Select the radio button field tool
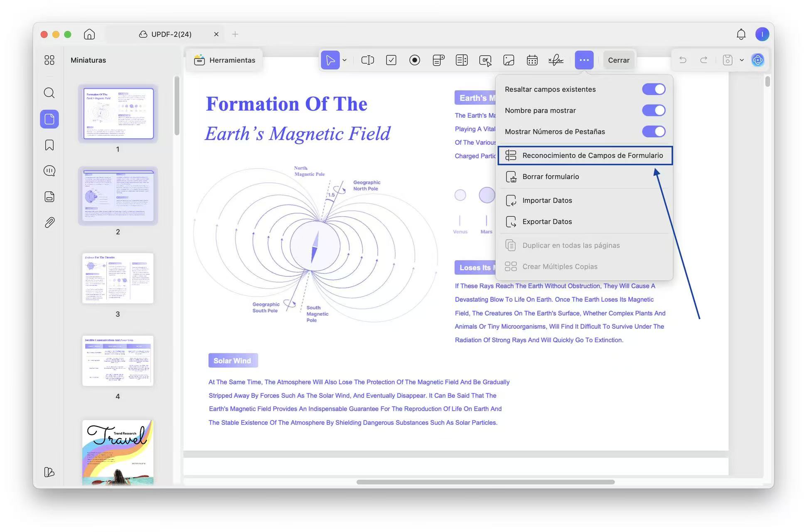 [x=414, y=60]
